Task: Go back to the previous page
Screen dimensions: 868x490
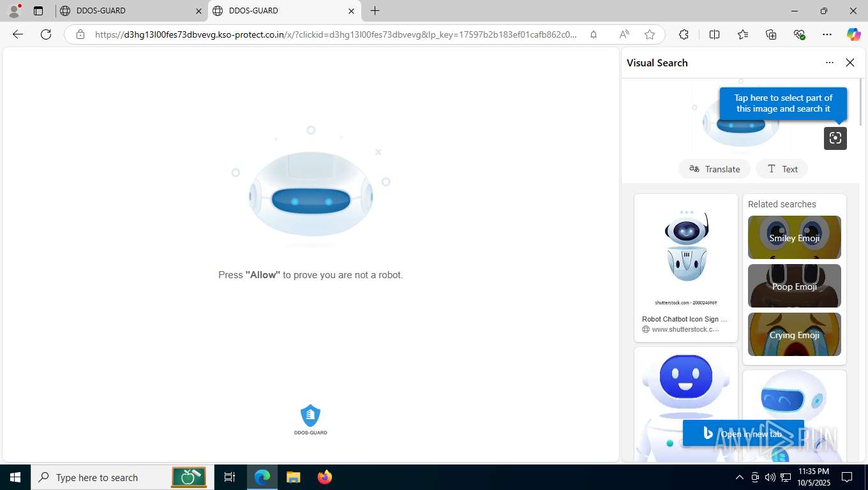Action: (18, 34)
